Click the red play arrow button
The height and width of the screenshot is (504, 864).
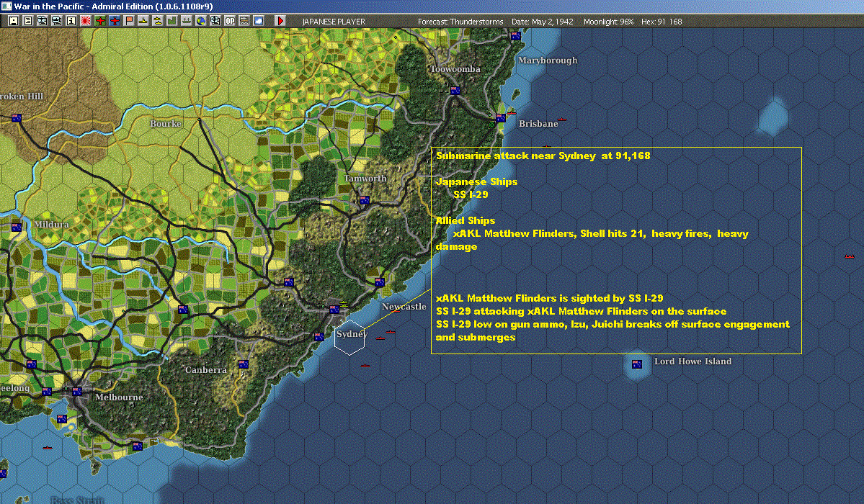280,21
